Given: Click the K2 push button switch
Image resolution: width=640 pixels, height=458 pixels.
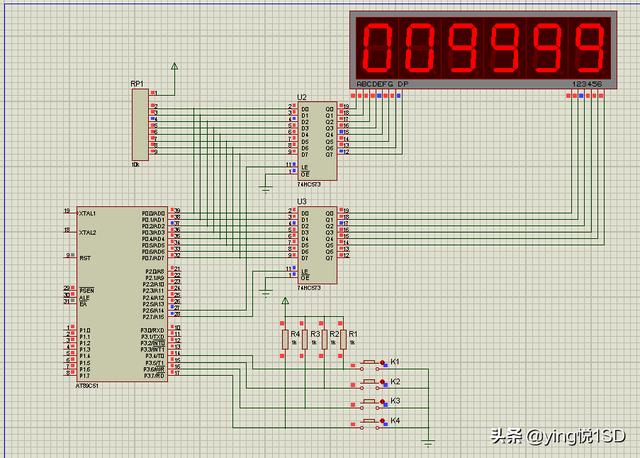Looking at the screenshot, I should (x=369, y=384).
